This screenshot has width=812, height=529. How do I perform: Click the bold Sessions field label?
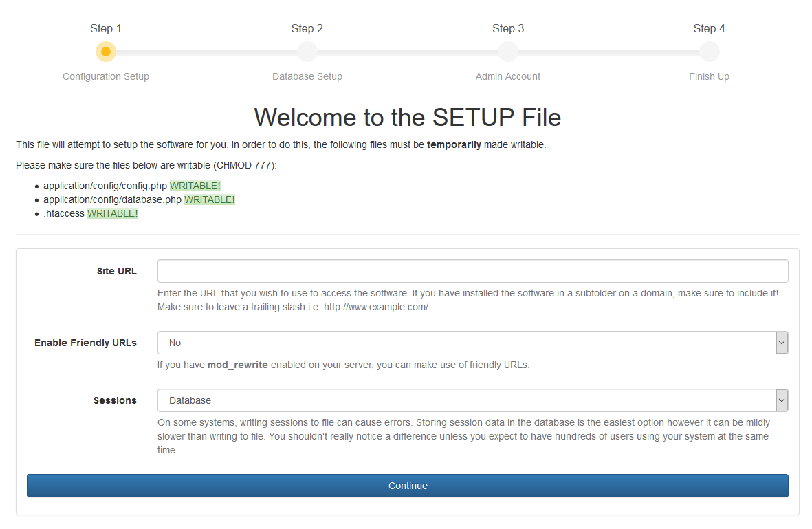[x=115, y=400]
